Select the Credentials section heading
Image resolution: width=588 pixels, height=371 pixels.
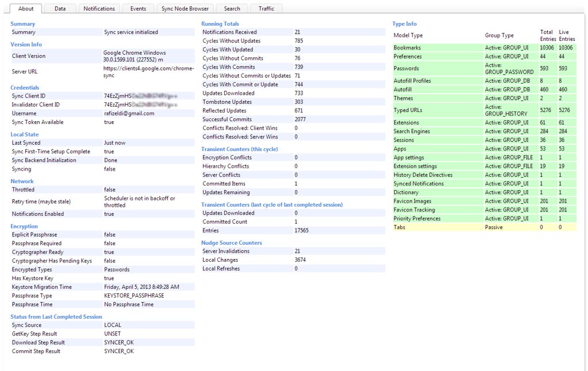[25, 88]
